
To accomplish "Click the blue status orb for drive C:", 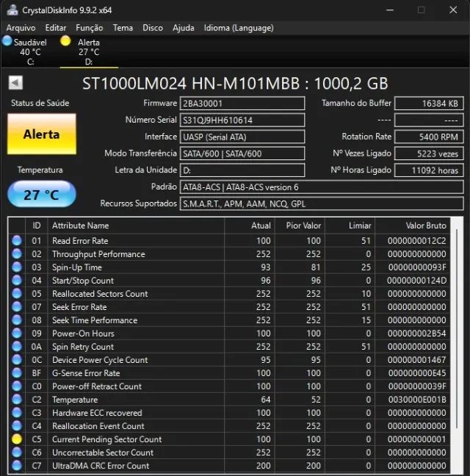I will click(x=7, y=41).
